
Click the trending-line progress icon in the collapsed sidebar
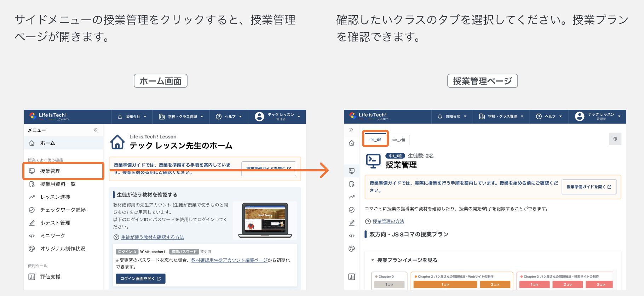pyautogui.click(x=352, y=197)
